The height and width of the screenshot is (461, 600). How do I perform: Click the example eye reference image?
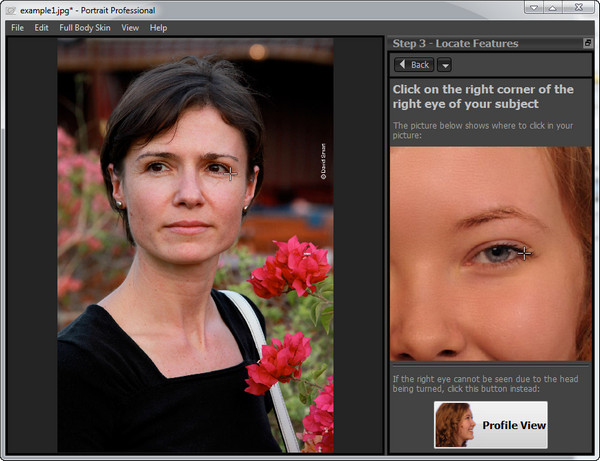coord(491,254)
